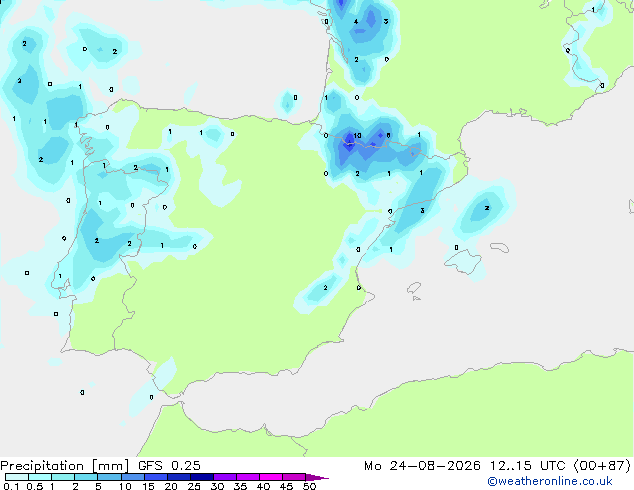Click the 5–10 mm legend color swatch
Viewport: 634px width, 490px height.
point(109,477)
